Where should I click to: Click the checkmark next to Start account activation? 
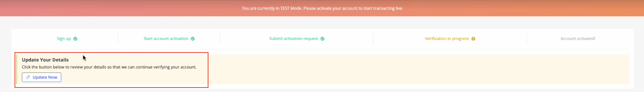193,39
